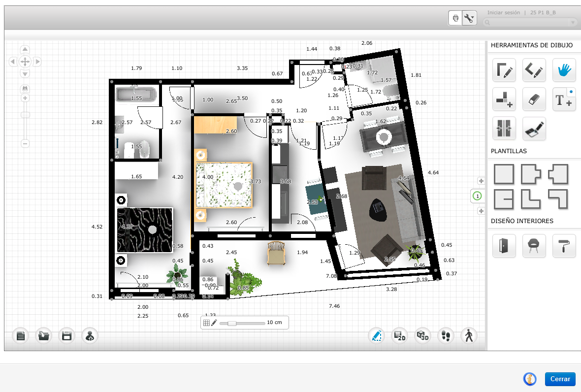
Task: Select the eraser tool
Action: click(x=534, y=99)
